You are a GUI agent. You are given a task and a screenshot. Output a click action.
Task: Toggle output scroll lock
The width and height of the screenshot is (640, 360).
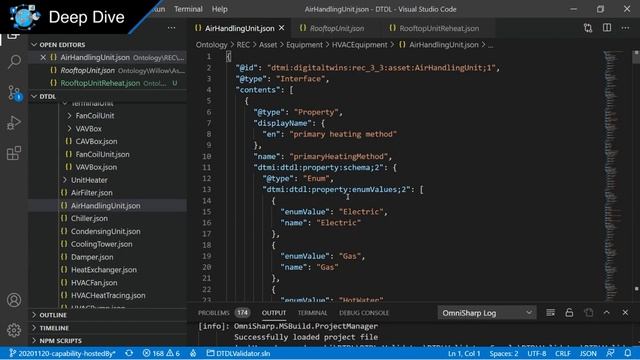click(x=569, y=313)
